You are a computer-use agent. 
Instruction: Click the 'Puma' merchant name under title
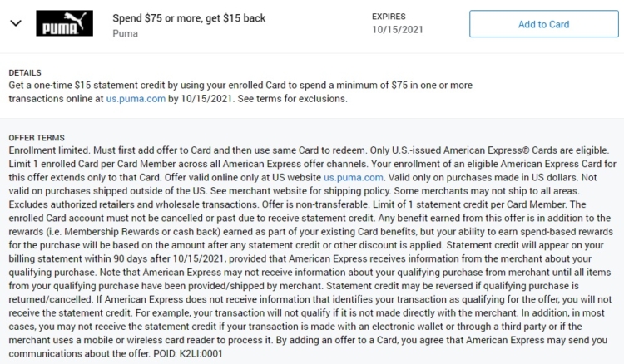pyautogui.click(x=126, y=33)
